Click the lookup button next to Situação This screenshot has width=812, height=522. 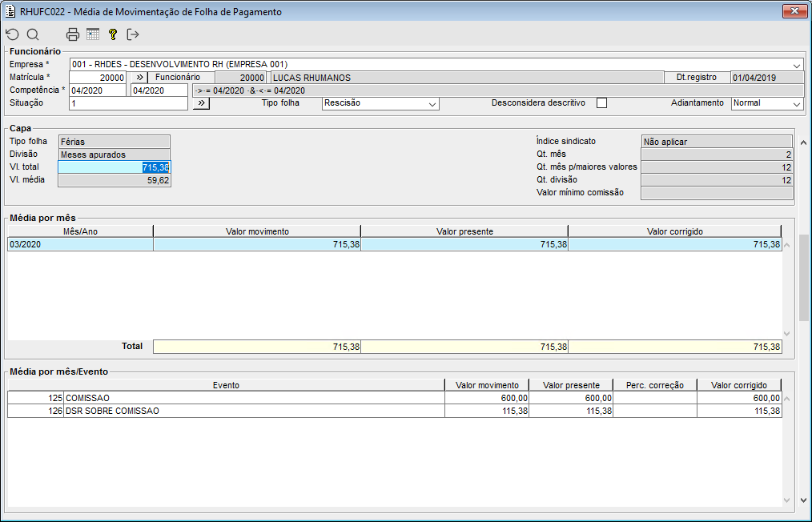201,103
